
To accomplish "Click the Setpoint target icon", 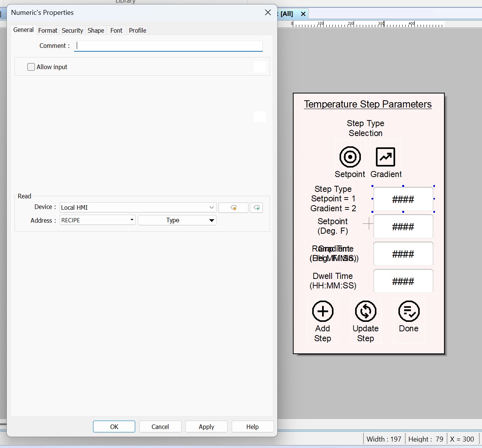I will point(350,157).
